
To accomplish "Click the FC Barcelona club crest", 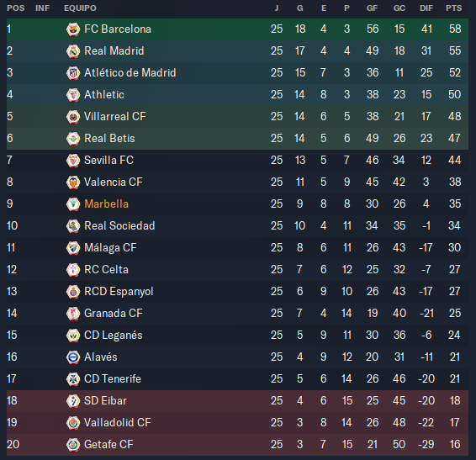I will click(73, 29).
